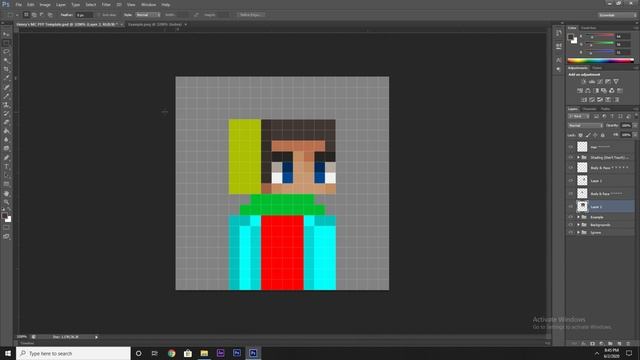640x360 pixels.
Task: Click the Windows Start button
Action: point(8,353)
